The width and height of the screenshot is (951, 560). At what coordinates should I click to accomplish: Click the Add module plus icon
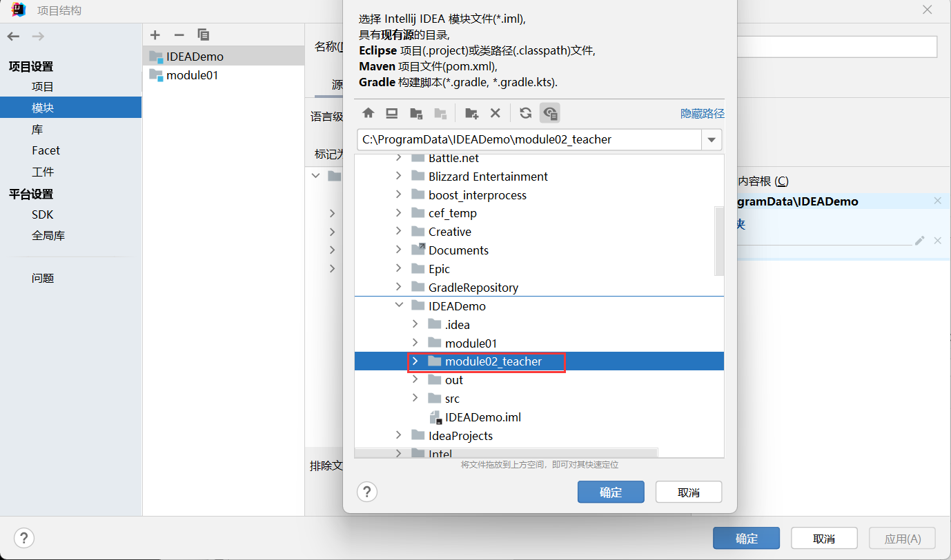click(155, 34)
